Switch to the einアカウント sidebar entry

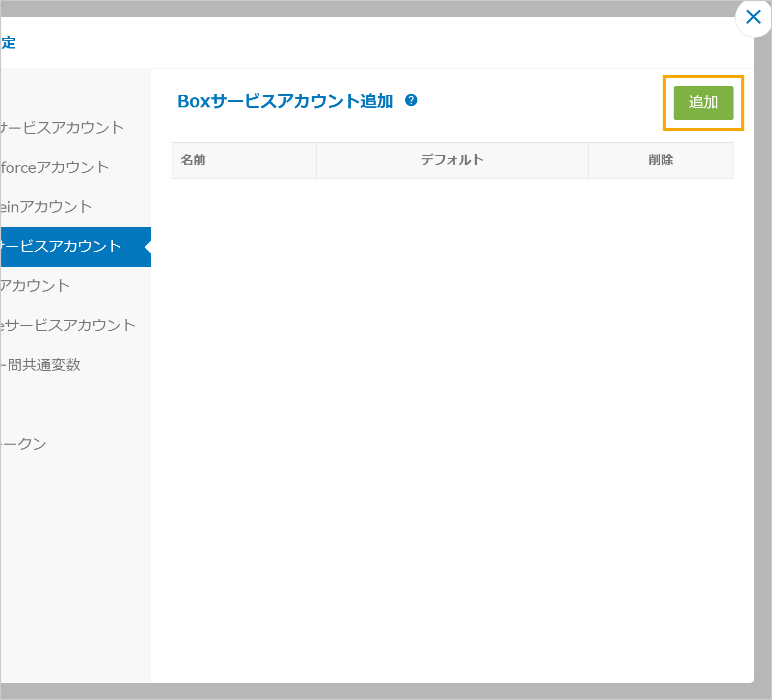pyautogui.click(x=47, y=207)
